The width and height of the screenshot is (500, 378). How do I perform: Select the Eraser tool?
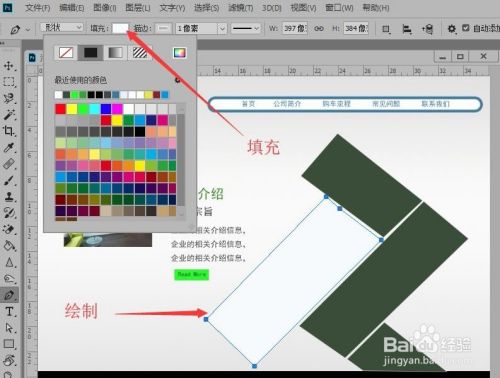[9, 229]
